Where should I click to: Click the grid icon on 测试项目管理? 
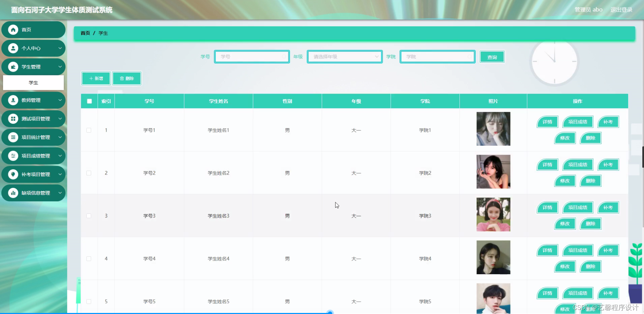point(13,119)
